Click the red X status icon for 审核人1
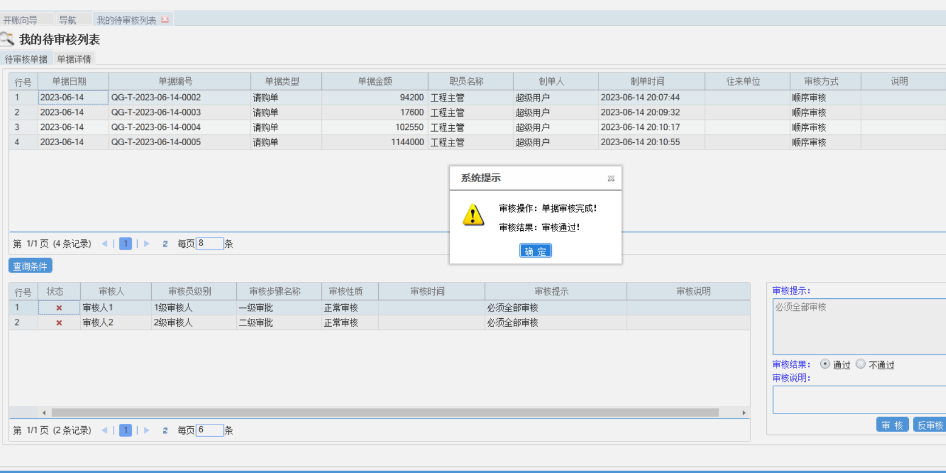The width and height of the screenshot is (946, 473). tap(58, 308)
